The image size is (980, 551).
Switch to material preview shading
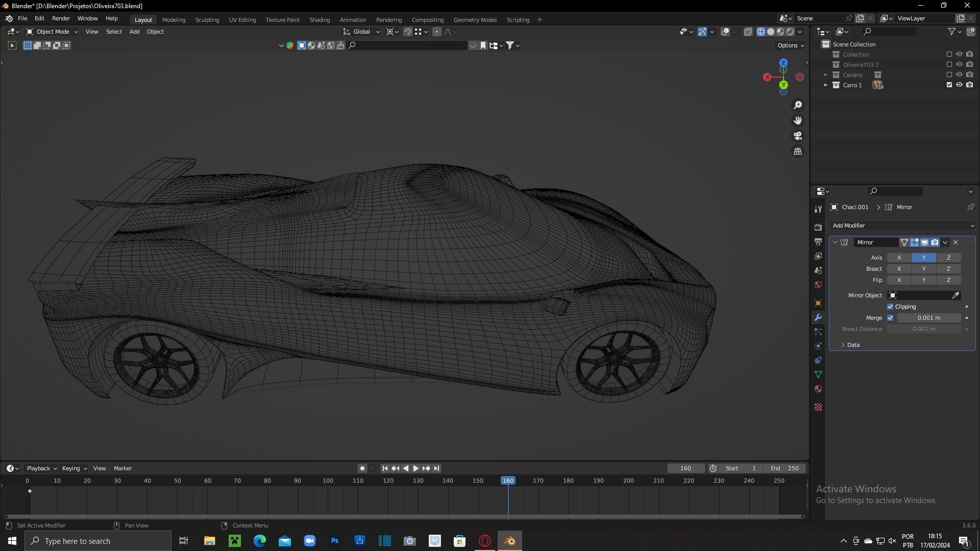coord(780,32)
